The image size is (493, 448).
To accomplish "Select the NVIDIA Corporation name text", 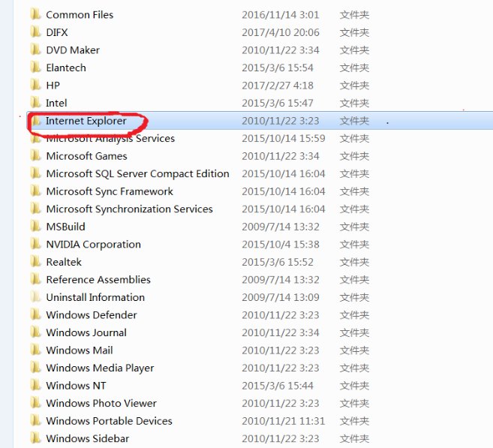I will (x=93, y=245).
